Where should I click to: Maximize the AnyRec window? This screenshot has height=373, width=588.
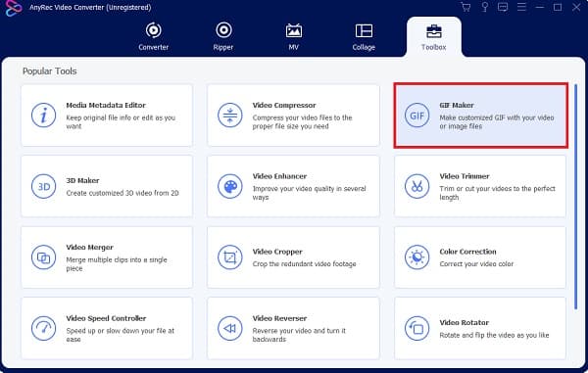click(558, 7)
